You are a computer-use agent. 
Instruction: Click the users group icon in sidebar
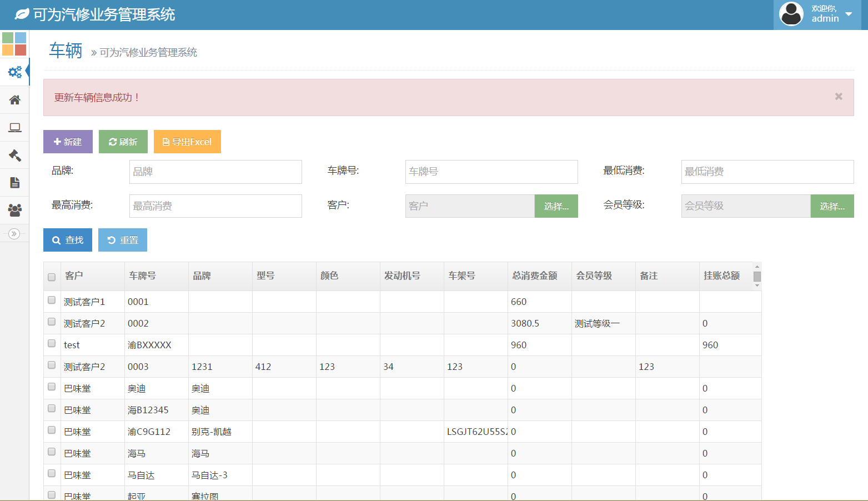click(14, 211)
